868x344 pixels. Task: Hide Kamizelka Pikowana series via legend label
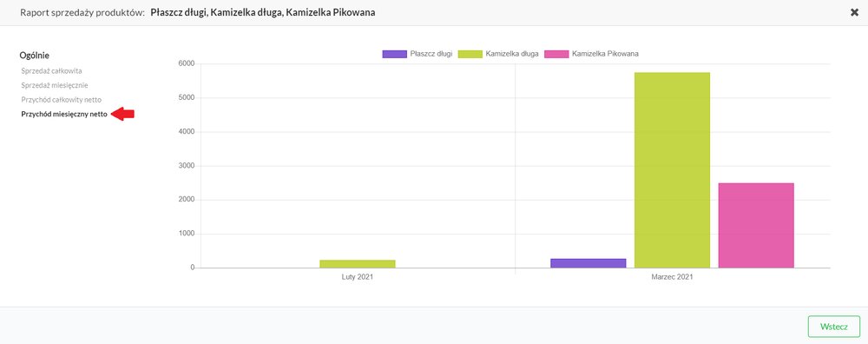coord(606,54)
